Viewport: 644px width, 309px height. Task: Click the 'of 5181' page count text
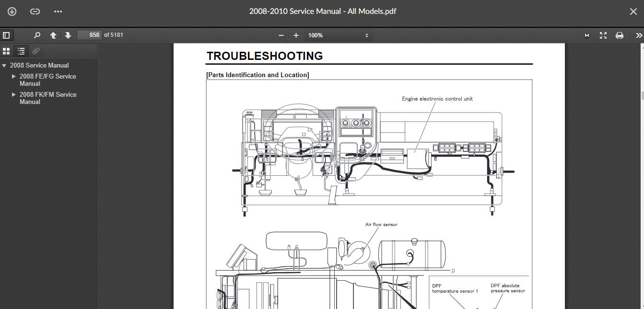tap(114, 35)
